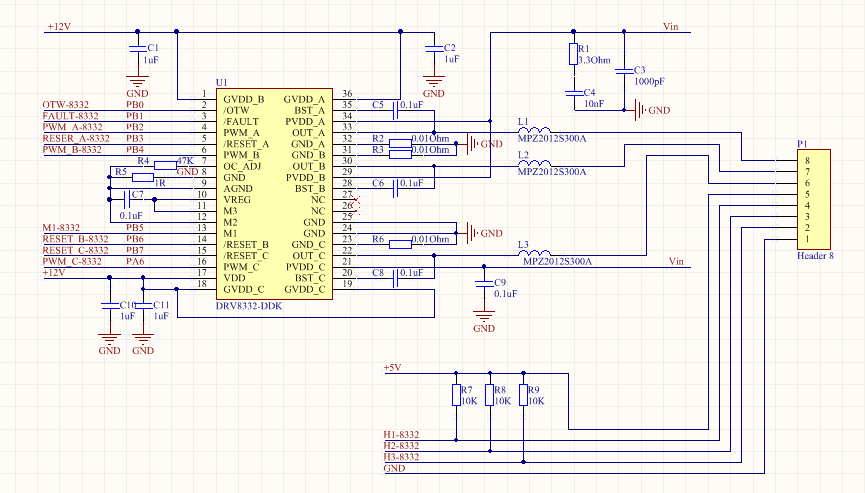865x493 pixels.
Task: Click the 10nF value of C4
Action: (594, 104)
